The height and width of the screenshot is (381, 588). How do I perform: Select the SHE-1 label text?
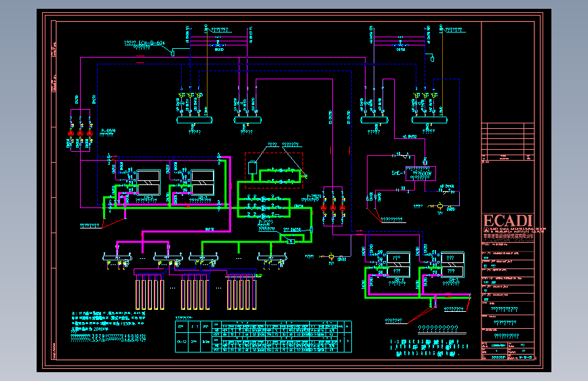pyautogui.click(x=398, y=173)
